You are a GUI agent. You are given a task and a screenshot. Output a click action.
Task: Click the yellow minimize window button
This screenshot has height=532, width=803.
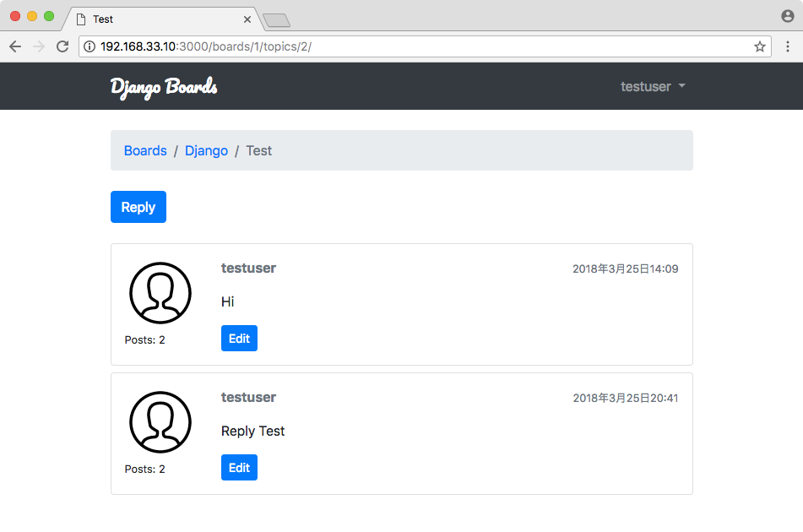coord(32,16)
